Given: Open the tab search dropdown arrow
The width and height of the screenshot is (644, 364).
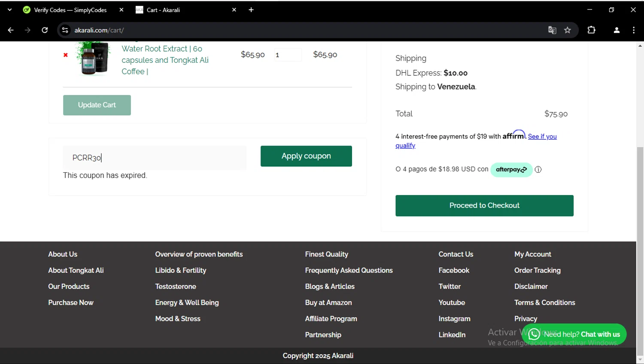Looking at the screenshot, I should (9, 9).
